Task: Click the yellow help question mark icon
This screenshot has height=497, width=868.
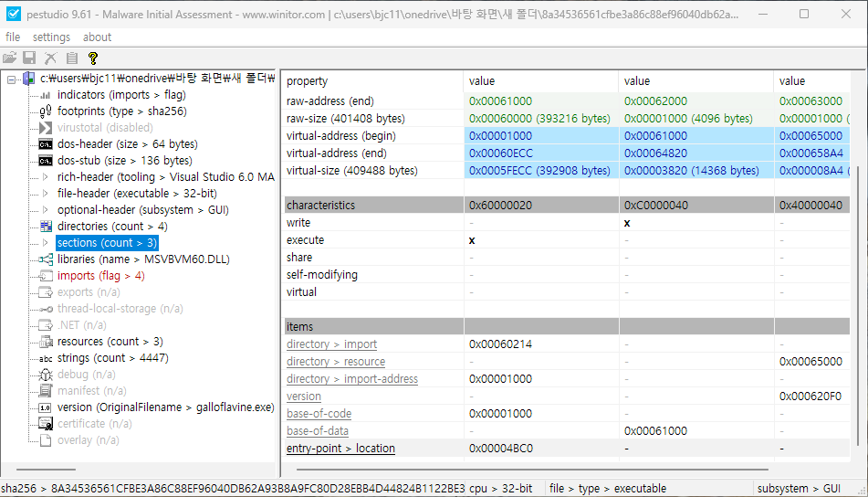Action: (x=92, y=58)
